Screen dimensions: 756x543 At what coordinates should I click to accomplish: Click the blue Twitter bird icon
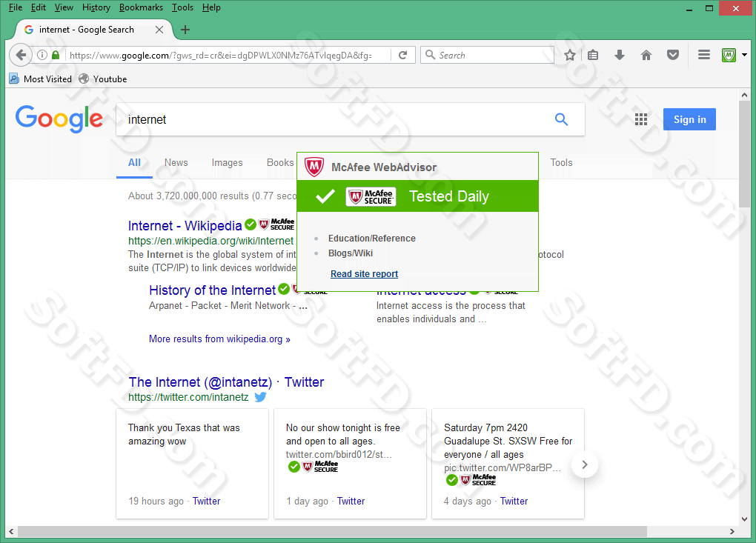tap(260, 397)
